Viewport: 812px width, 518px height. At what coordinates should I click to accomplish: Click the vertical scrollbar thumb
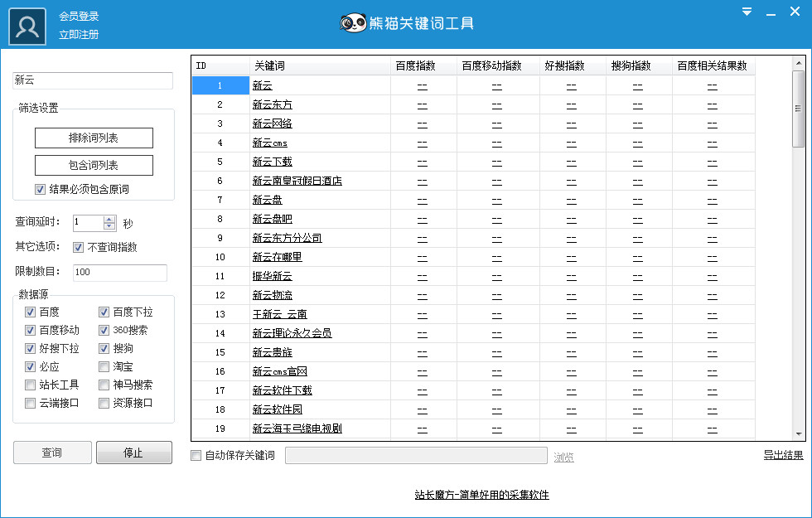point(798,109)
